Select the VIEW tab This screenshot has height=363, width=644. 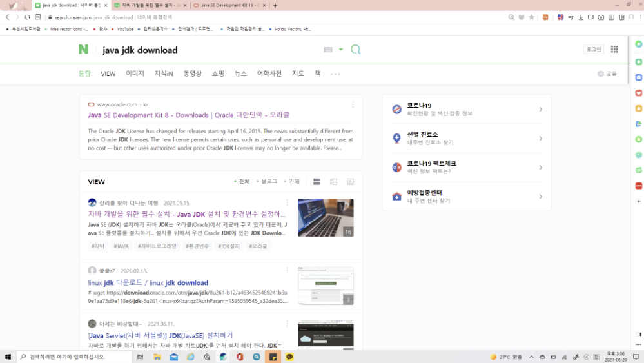click(x=108, y=74)
